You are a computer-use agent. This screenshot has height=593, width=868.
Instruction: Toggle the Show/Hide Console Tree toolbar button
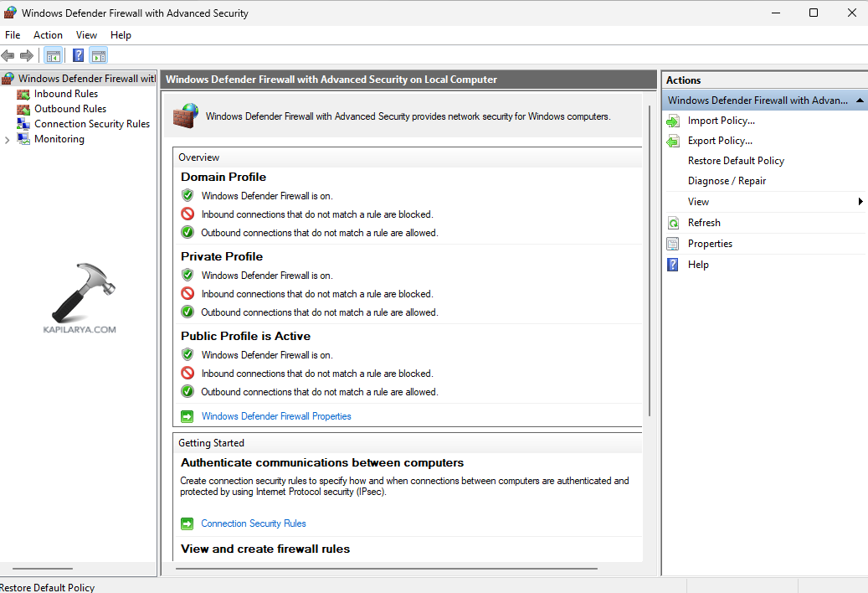pyautogui.click(x=53, y=56)
